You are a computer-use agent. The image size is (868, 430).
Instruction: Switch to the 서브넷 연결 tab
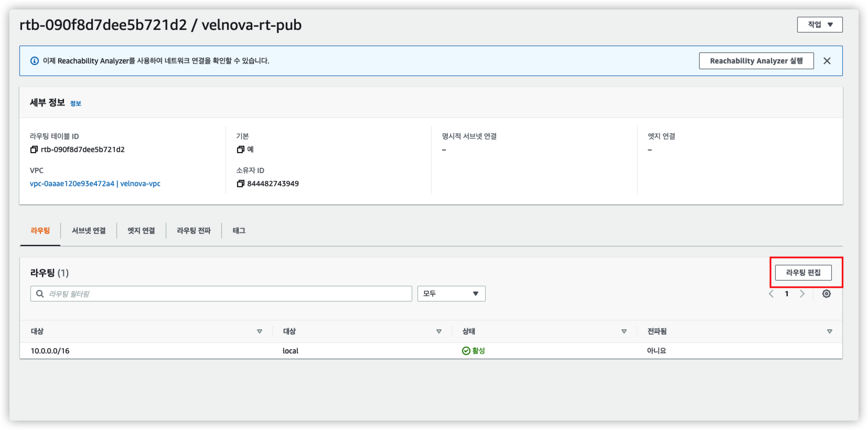(89, 230)
